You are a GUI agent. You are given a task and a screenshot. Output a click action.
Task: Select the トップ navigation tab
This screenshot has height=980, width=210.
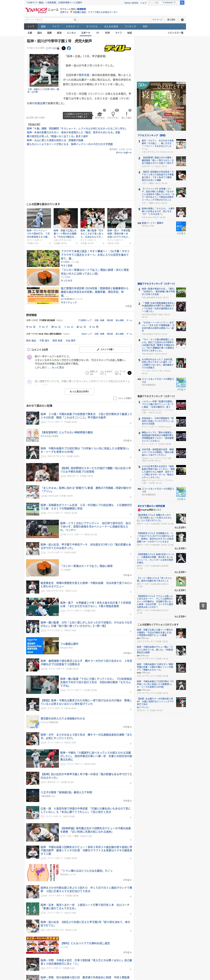click(31, 27)
